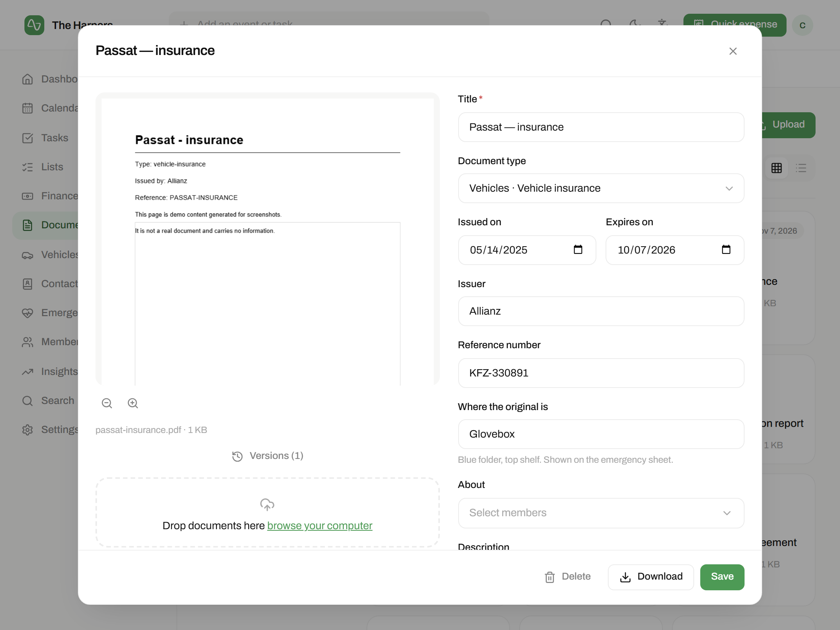Zoom in the document preview
This screenshot has height=630, width=840.
click(x=133, y=403)
